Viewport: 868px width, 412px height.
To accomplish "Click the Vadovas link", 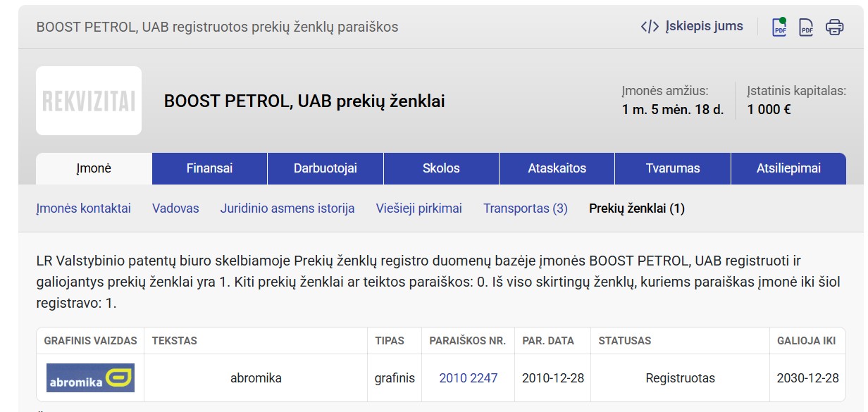I will tap(175, 208).
